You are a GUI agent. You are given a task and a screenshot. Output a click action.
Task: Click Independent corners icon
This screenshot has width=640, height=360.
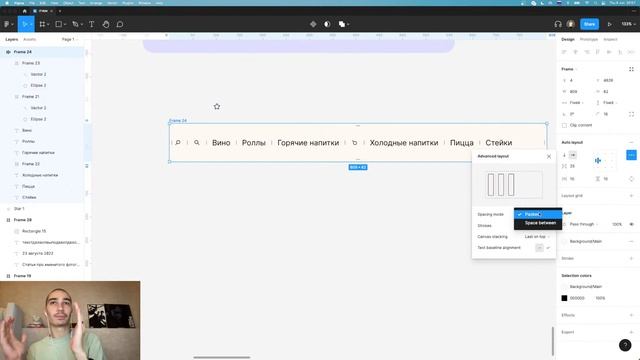[631, 114]
